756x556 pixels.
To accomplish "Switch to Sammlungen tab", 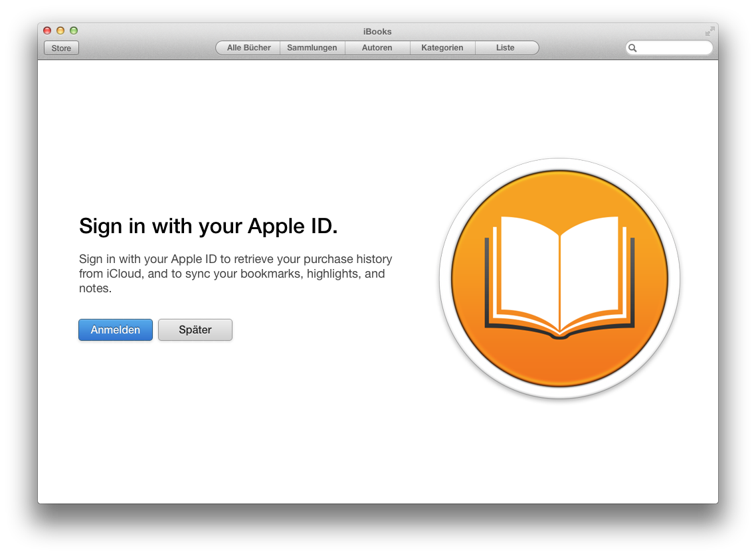I will 312,48.
